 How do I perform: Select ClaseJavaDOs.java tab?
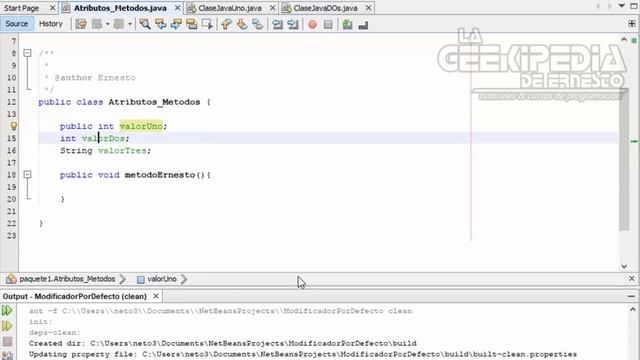click(x=325, y=8)
